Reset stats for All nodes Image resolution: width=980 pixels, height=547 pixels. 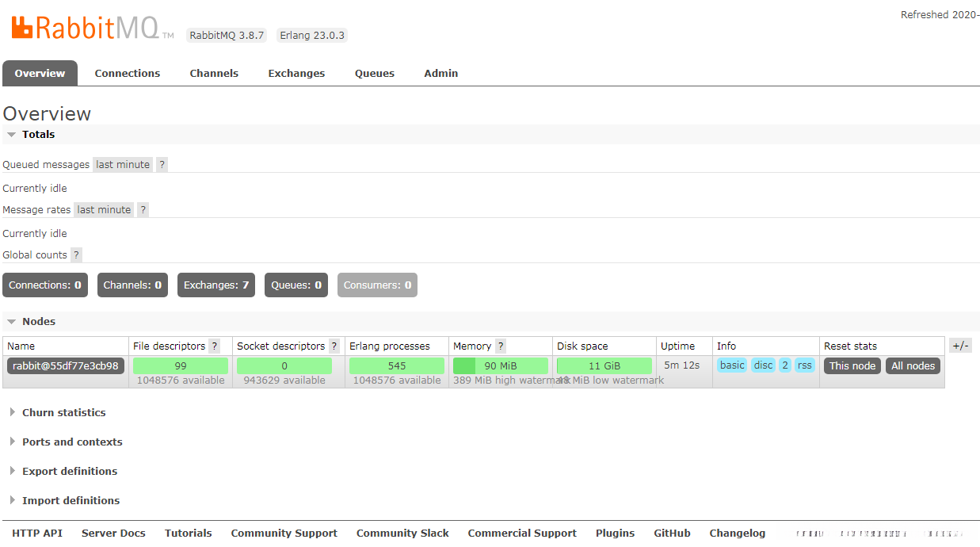[913, 366]
